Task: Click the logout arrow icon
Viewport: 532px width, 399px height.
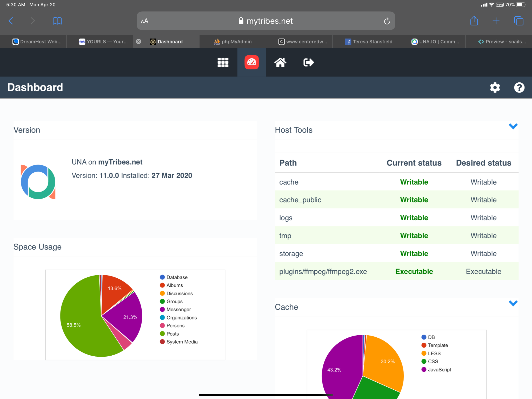Action: click(x=309, y=62)
